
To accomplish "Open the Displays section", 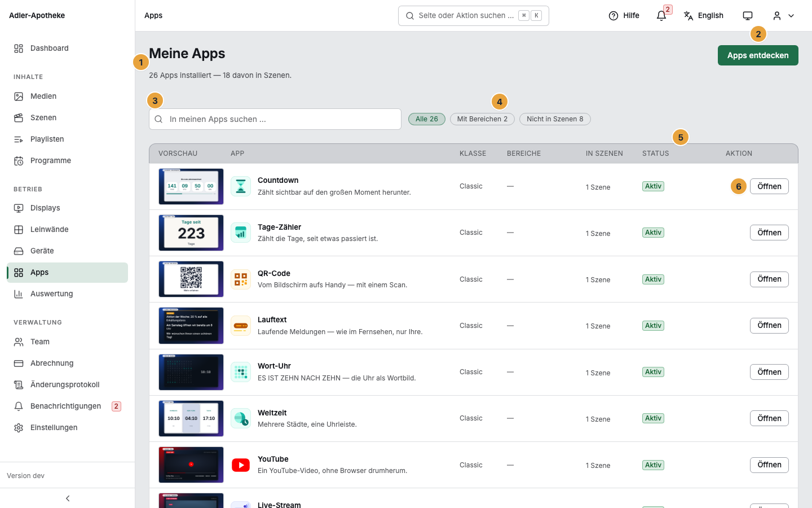I will 67,208.
